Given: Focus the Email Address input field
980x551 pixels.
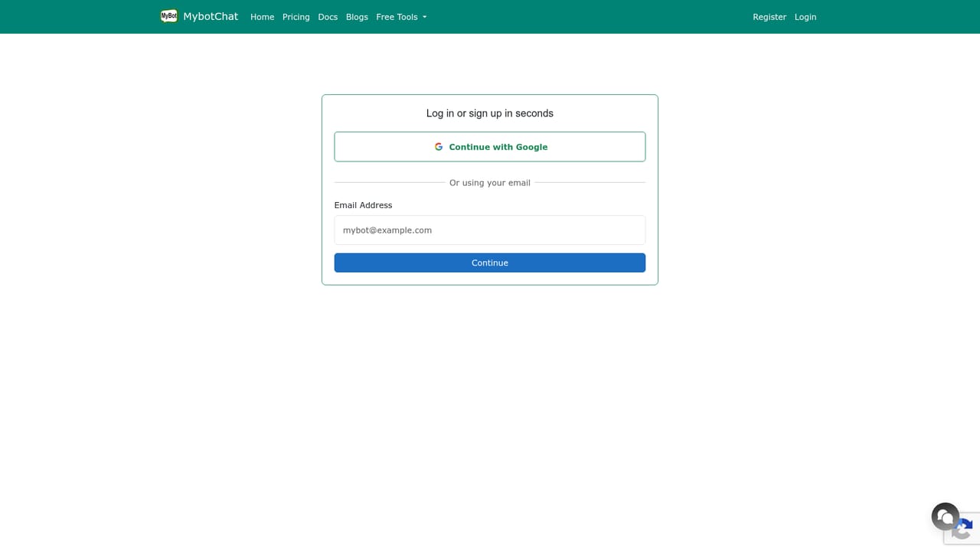Looking at the screenshot, I should (490, 230).
